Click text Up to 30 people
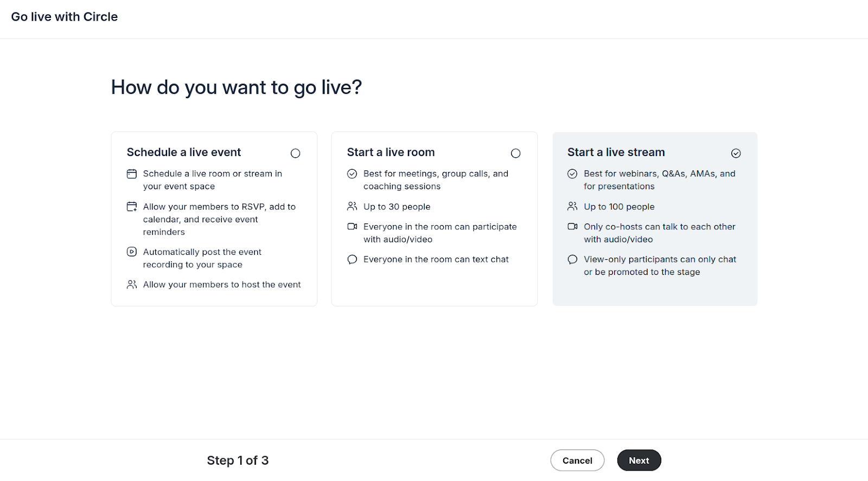The width and height of the screenshot is (868, 481). pyautogui.click(x=397, y=207)
